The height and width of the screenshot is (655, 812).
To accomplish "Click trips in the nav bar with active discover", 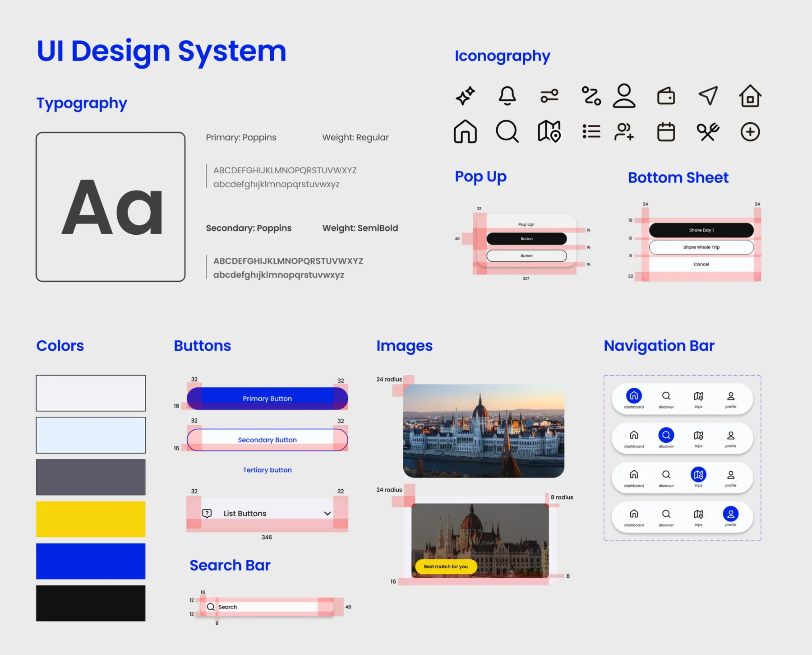I will pos(698,438).
